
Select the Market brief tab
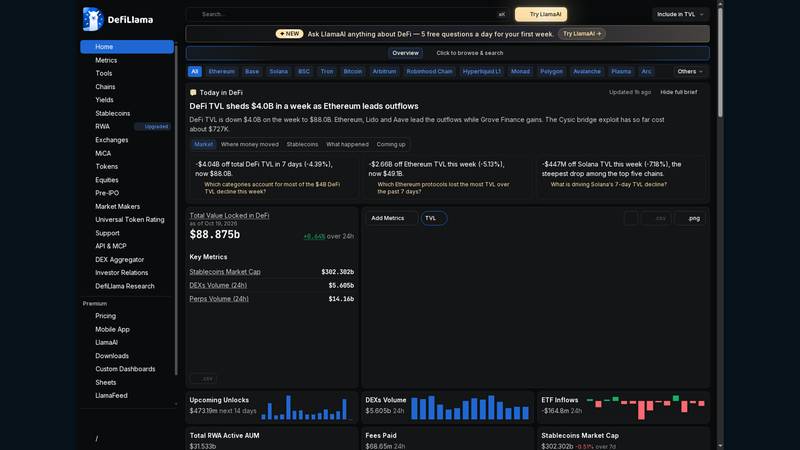pos(203,144)
